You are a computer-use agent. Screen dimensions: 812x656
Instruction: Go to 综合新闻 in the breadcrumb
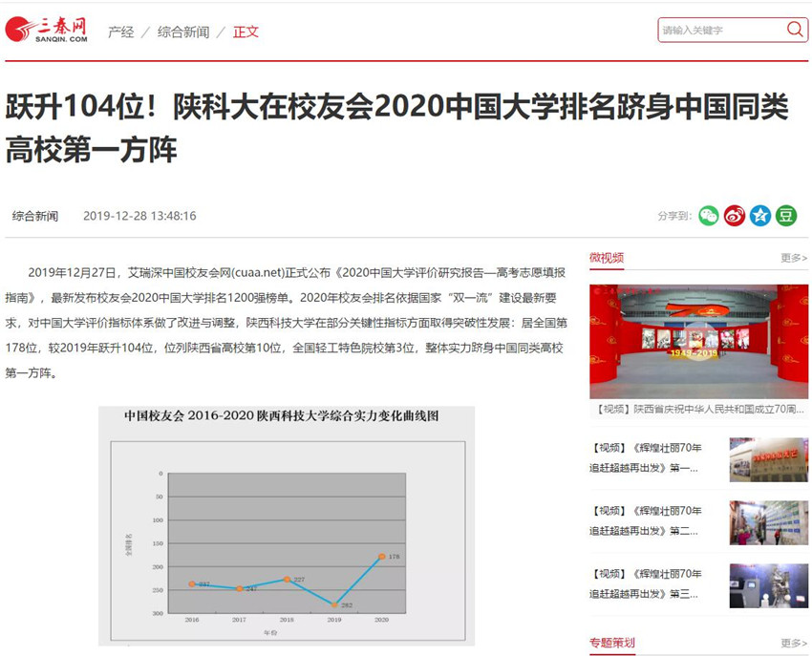(x=183, y=32)
